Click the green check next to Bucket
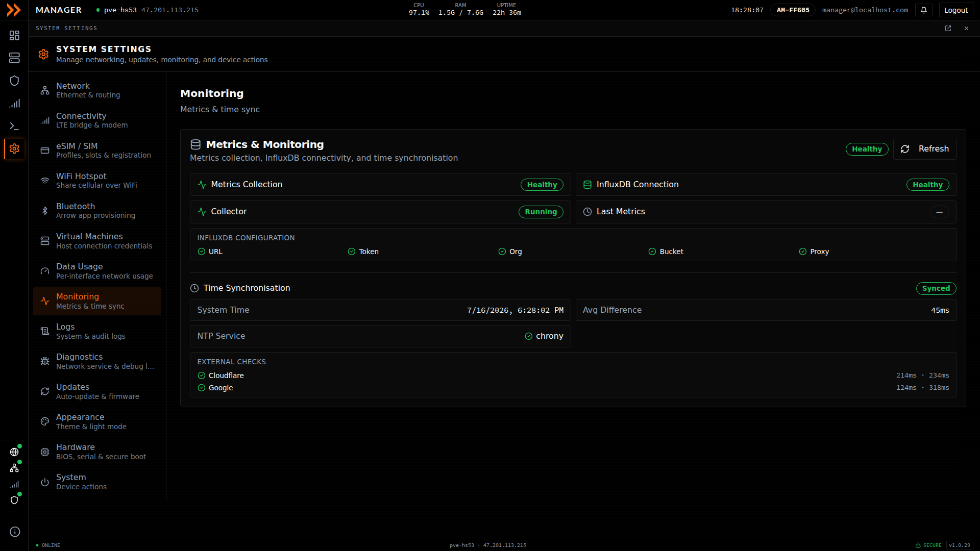Screen dimensions: 980x551 (652, 252)
